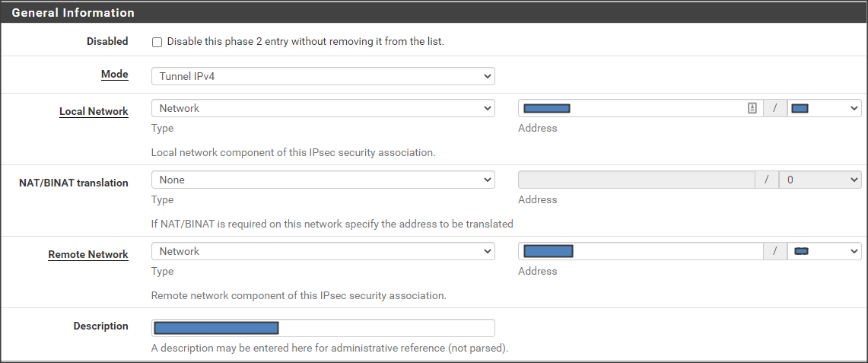
Task: Open the NAT/BINAT translation Type dropdown
Action: coord(323,180)
